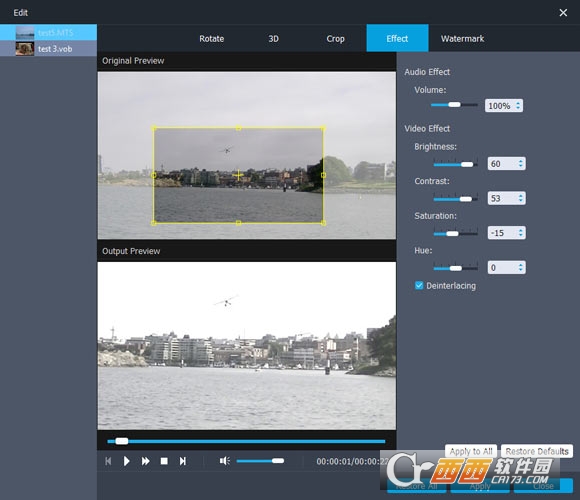Image resolution: width=580 pixels, height=500 pixels.
Task: Click the Restore Defaults button
Action: (x=537, y=451)
